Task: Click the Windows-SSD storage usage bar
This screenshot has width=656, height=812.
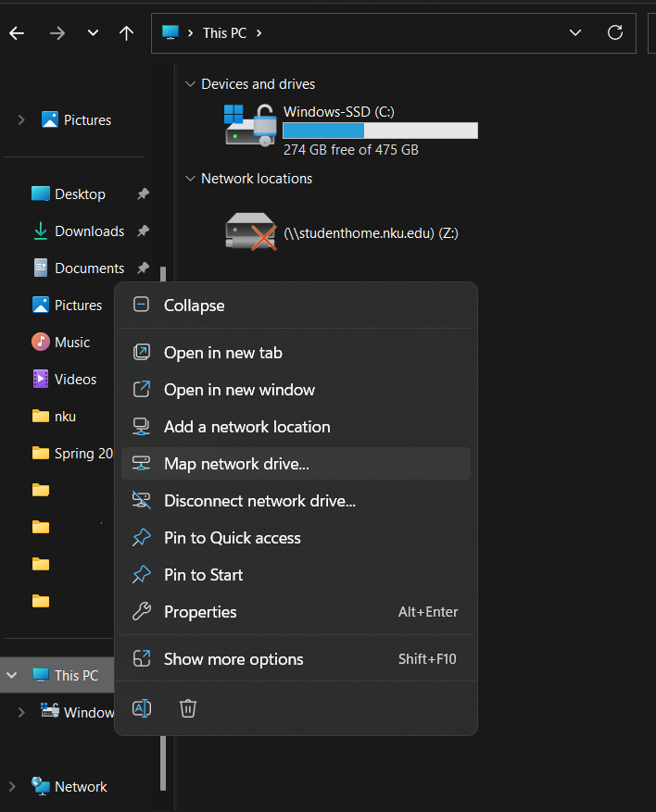Action: pos(380,131)
